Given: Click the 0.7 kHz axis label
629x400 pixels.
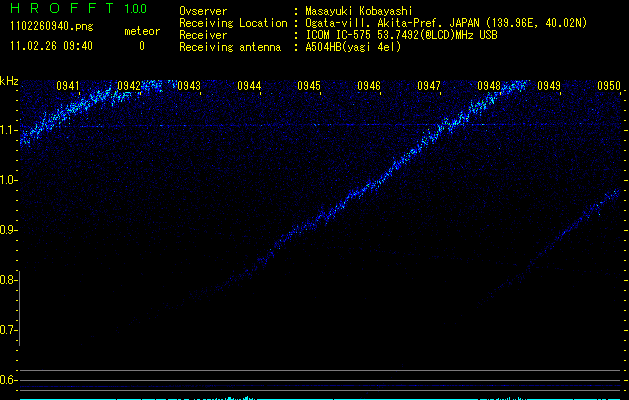Looking at the screenshot, I should (x=8, y=330).
